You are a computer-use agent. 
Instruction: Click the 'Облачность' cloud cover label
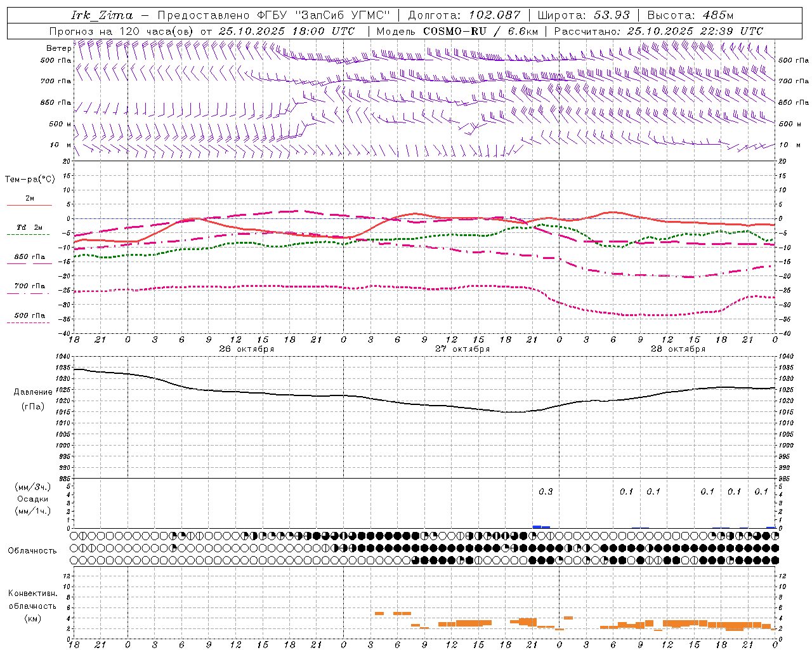32,551
